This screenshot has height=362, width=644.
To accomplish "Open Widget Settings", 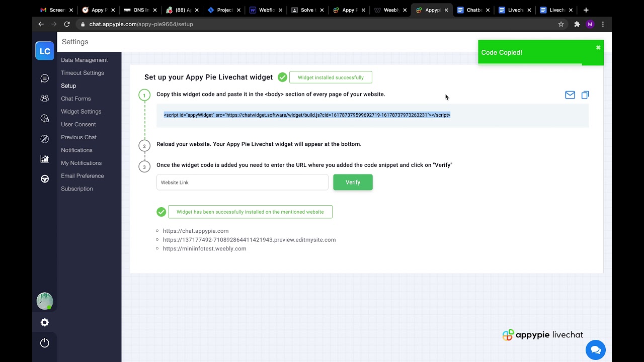I will point(81,112).
